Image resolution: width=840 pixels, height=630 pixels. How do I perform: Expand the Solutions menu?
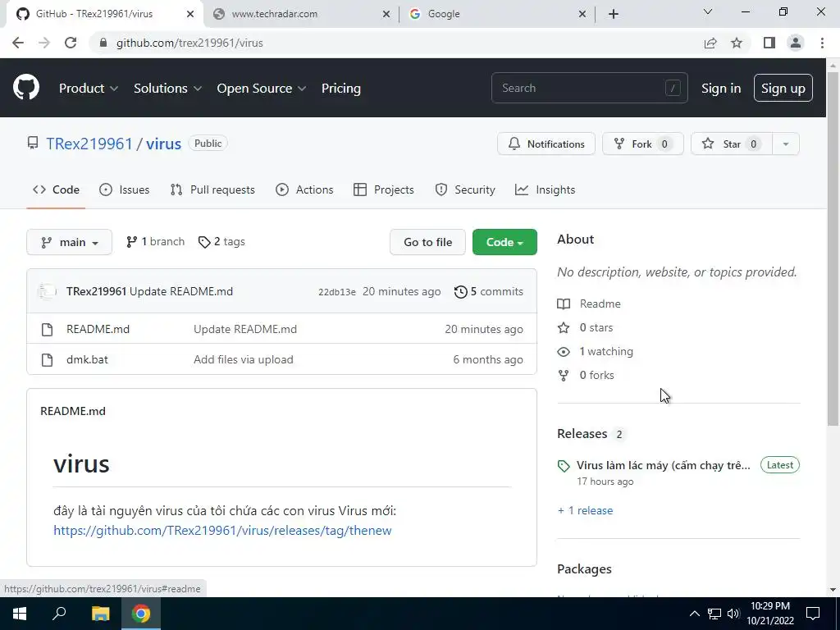(167, 89)
